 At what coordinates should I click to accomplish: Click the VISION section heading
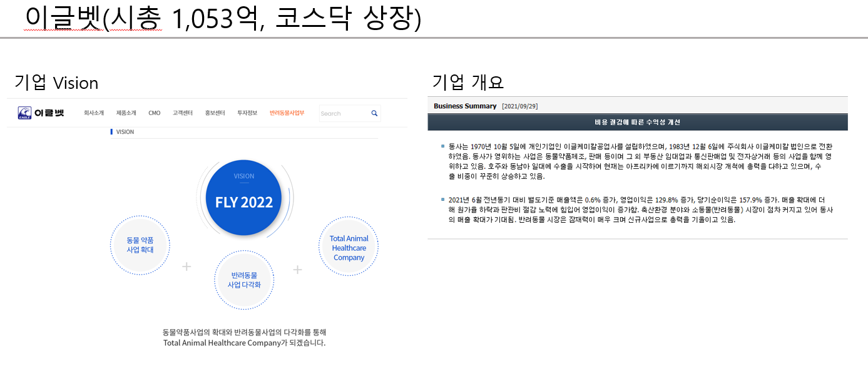coord(125,132)
